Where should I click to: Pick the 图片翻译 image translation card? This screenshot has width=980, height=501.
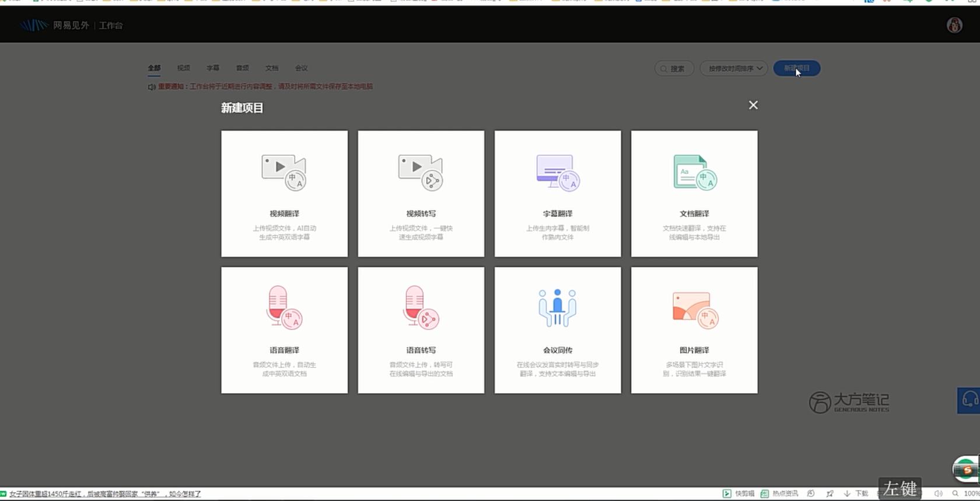(694, 330)
